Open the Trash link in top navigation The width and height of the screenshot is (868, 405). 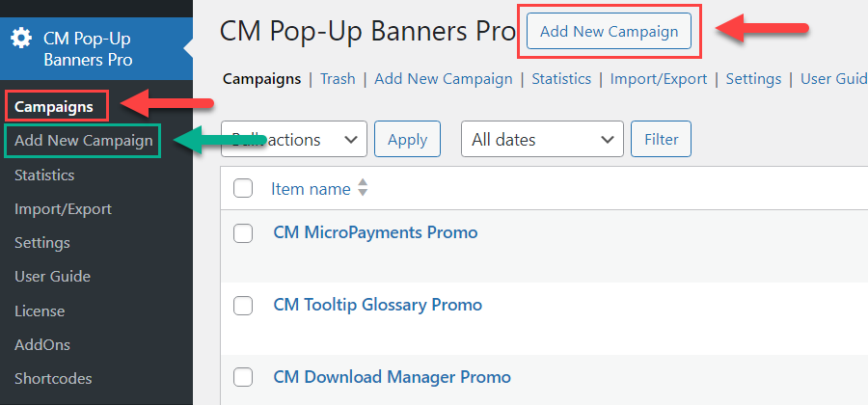pyautogui.click(x=338, y=79)
